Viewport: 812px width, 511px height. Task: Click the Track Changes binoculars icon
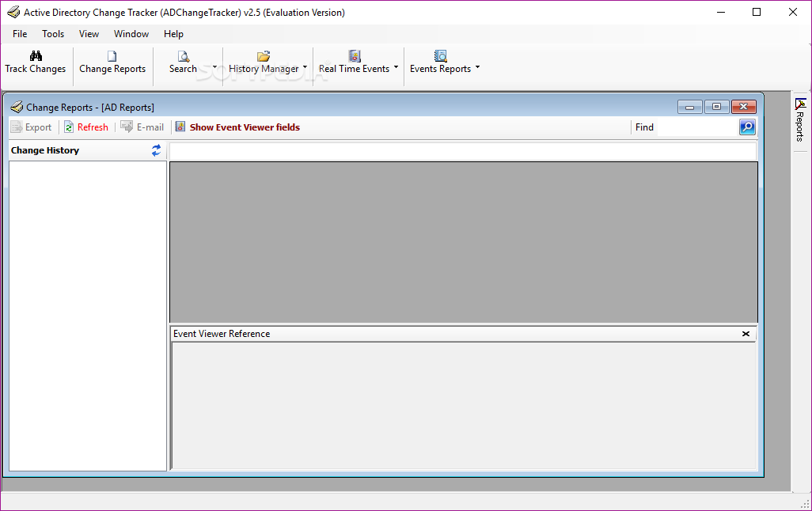36,56
